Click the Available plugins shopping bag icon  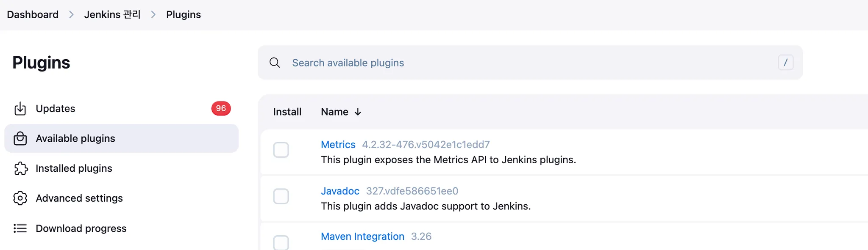click(20, 138)
